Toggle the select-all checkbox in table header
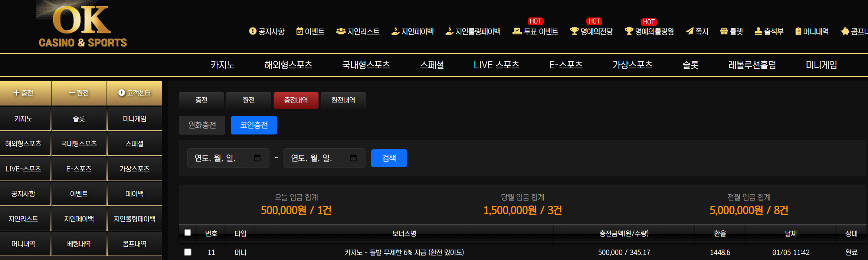This screenshot has width=868, height=260. (188, 233)
